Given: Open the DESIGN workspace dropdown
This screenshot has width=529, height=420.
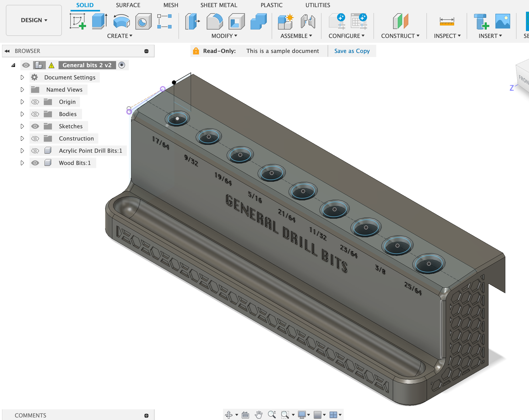Looking at the screenshot, I should point(34,20).
